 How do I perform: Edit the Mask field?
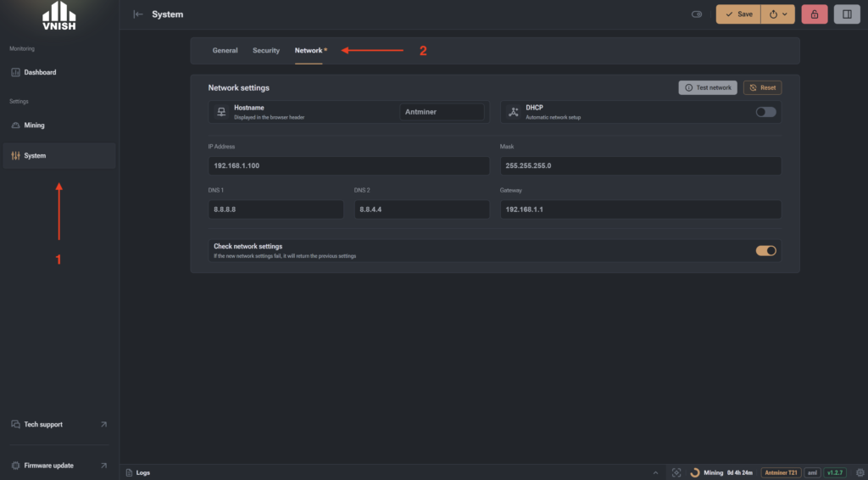pos(641,165)
